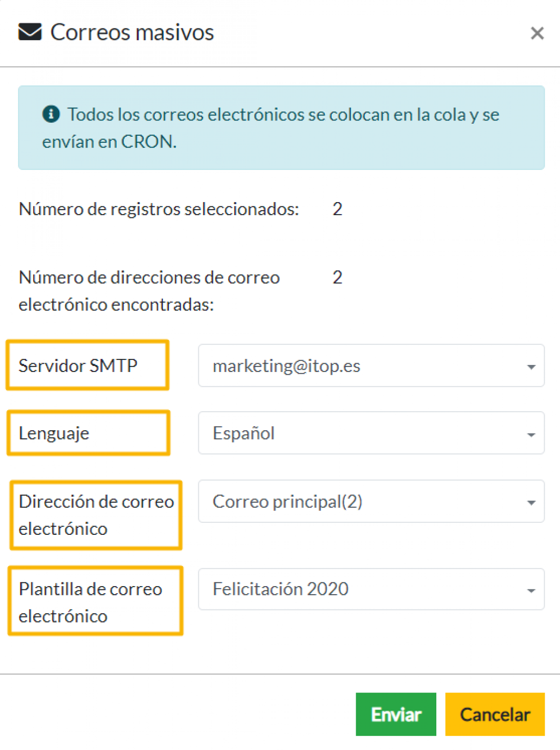Click the caret on Correo principal(2) field
Viewport: 560px width, 750px height.
tap(531, 503)
